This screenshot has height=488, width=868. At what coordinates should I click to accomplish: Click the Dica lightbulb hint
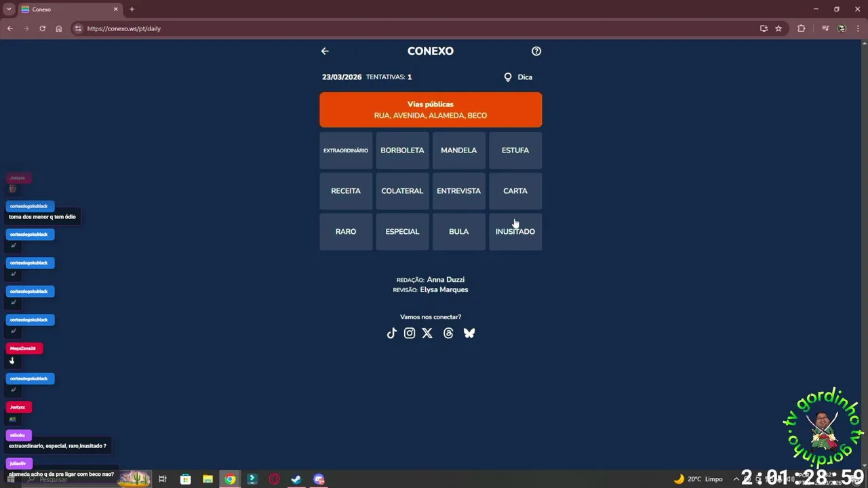tap(518, 77)
